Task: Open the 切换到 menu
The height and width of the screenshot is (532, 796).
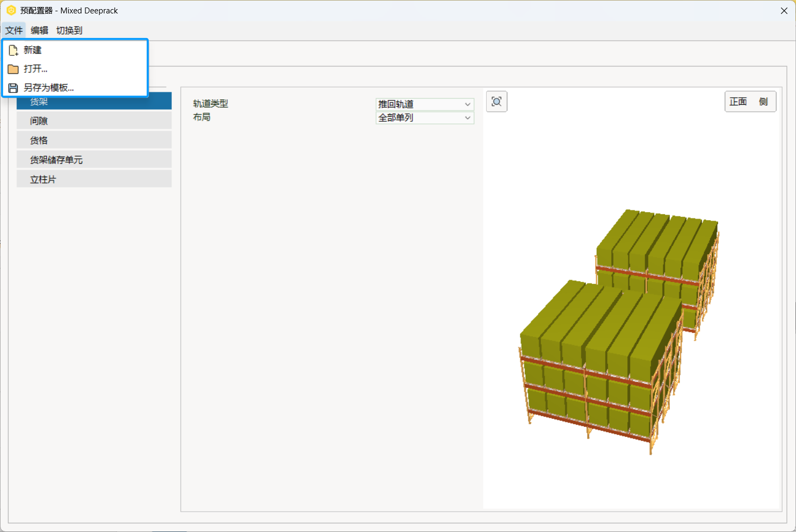Action: tap(69, 31)
